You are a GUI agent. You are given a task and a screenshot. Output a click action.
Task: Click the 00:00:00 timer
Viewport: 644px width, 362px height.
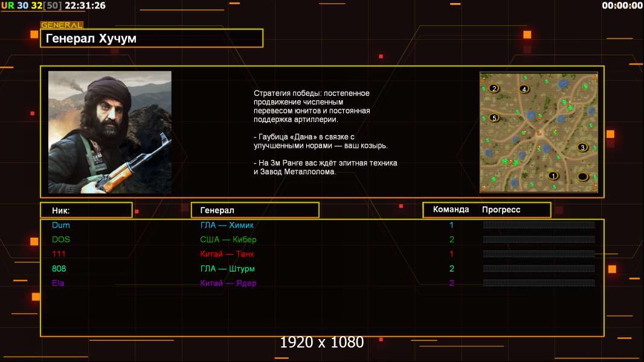[x=622, y=5]
